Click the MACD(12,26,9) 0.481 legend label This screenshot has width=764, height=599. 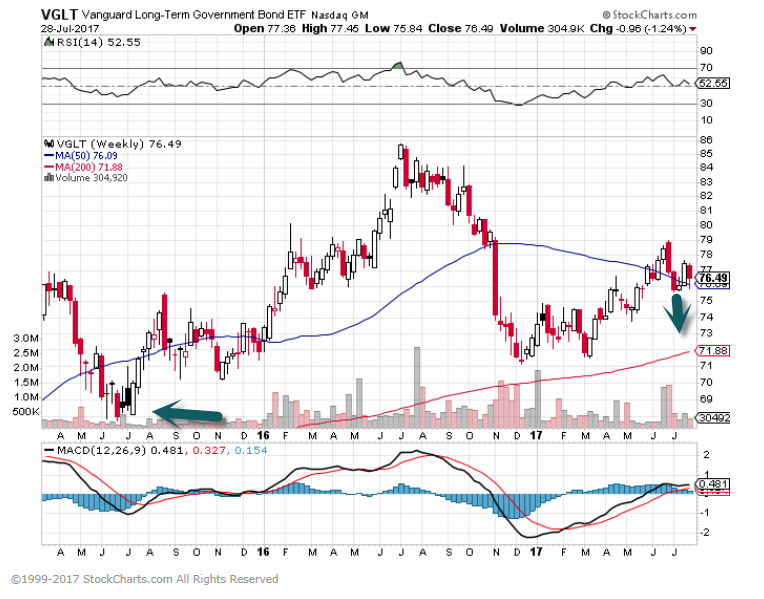click(120, 450)
